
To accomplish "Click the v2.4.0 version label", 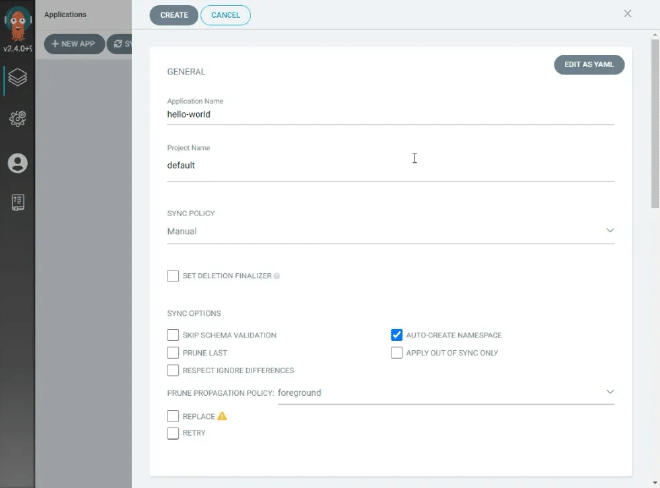I will 18,49.
